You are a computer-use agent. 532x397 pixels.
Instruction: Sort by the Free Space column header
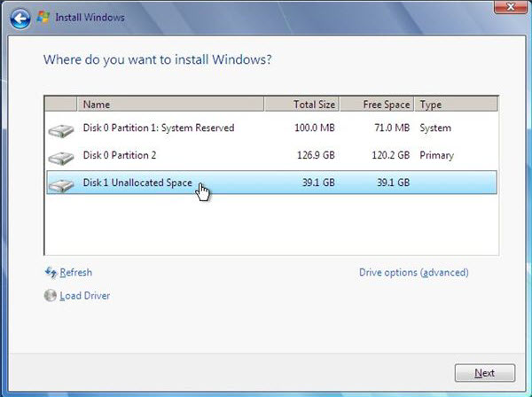click(x=377, y=104)
